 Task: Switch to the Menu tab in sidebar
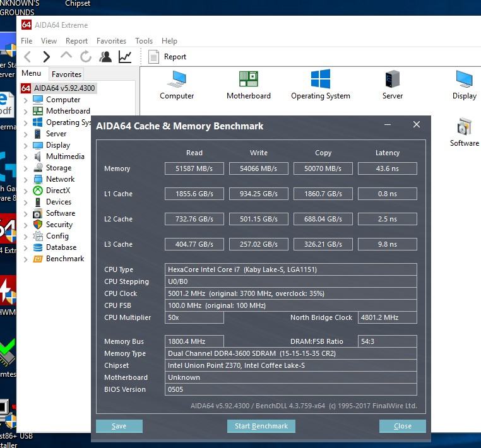31,73
